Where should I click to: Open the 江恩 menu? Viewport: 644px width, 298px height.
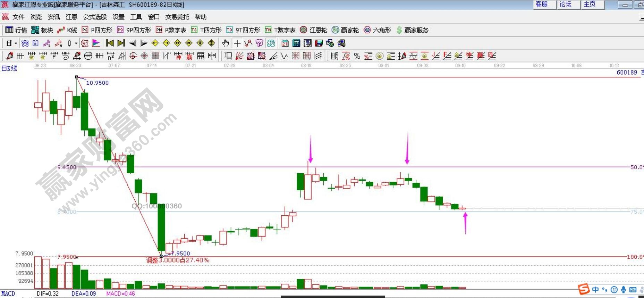(x=71, y=17)
